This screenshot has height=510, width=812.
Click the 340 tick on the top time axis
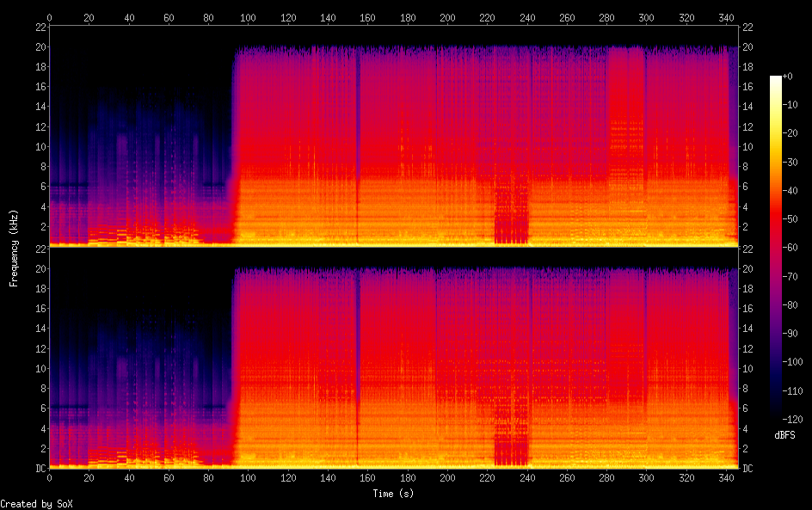tap(726, 17)
